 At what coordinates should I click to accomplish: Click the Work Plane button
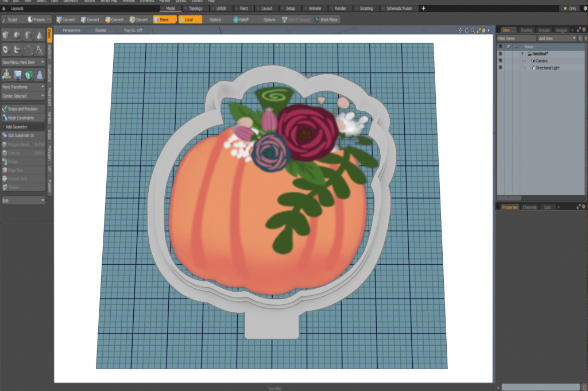point(327,19)
